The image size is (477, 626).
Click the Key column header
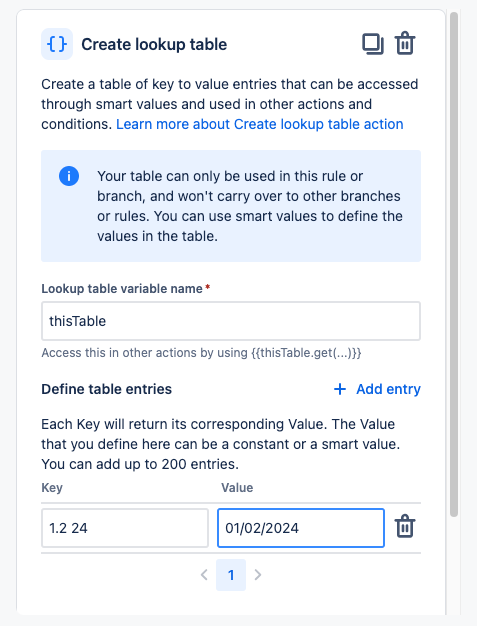tap(52, 487)
